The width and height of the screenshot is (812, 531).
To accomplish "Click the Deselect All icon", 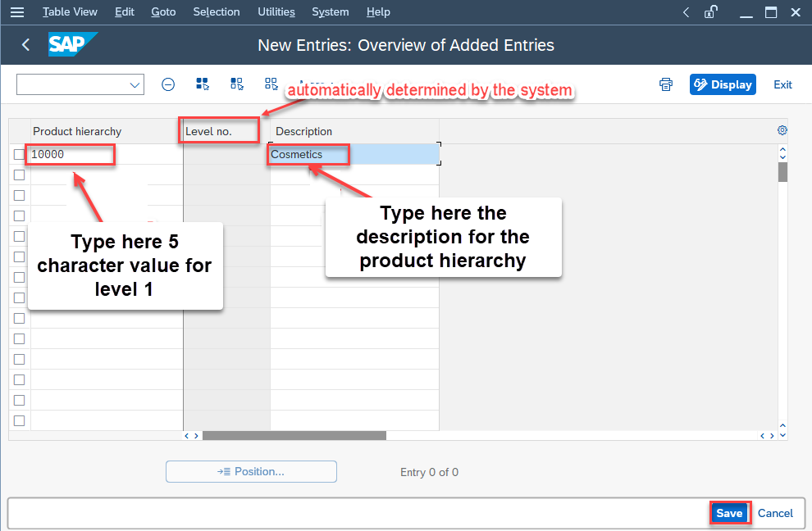I will [271, 84].
